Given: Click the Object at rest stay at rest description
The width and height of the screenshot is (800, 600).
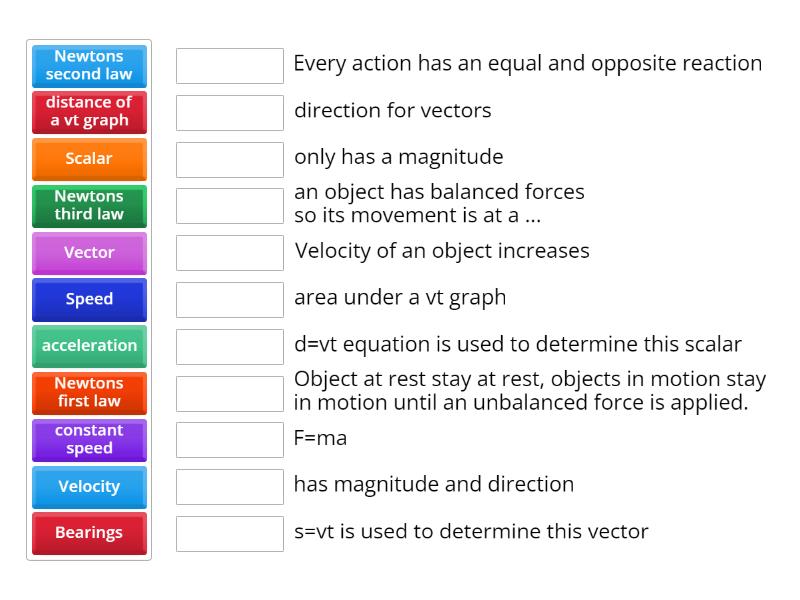Looking at the screenshot, I should pyautogui.click(x=530, y=392).
